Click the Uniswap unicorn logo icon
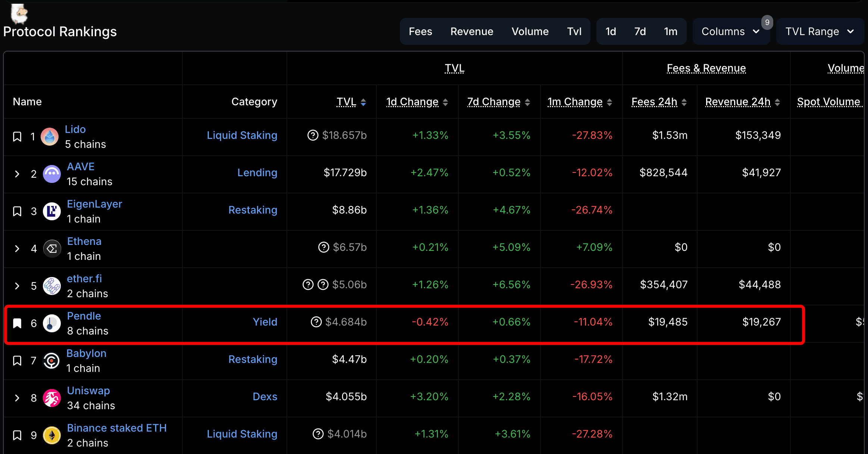This screenshot has height=454, width=868. coord(52,398)
